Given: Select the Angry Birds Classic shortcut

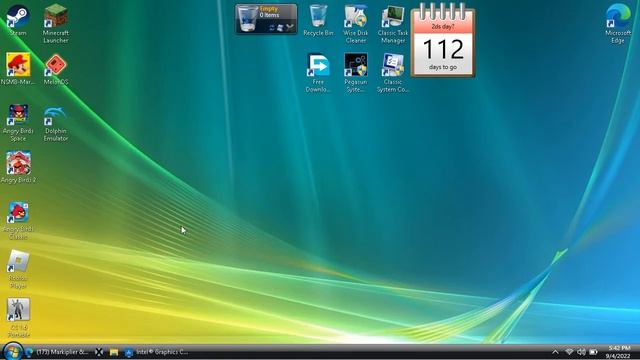Looking at the screenshot, I should 18,220.
